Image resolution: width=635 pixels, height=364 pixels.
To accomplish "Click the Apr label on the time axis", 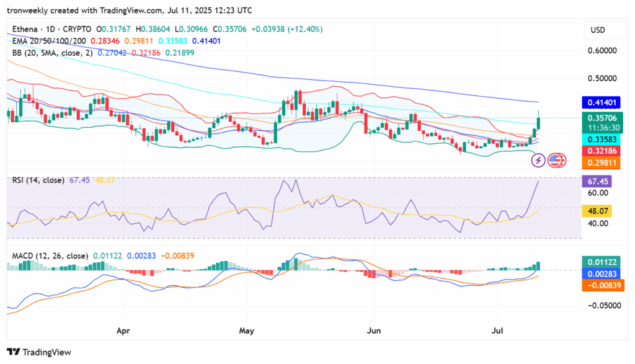I will point(123,331).
